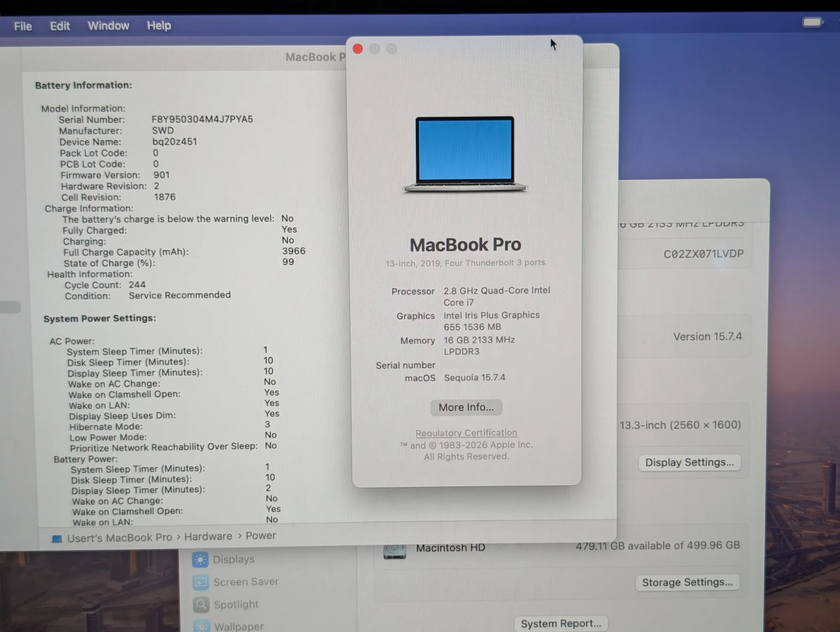
Task: Click the Device Name bq20z451 value
Action: (175, 142)
